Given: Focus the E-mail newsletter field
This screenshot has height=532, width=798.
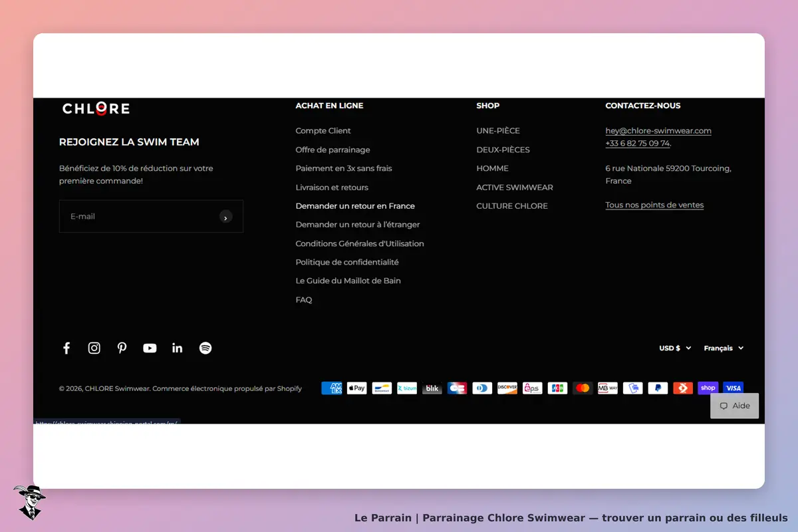Looking at the screenshot, I should [140, 216].
